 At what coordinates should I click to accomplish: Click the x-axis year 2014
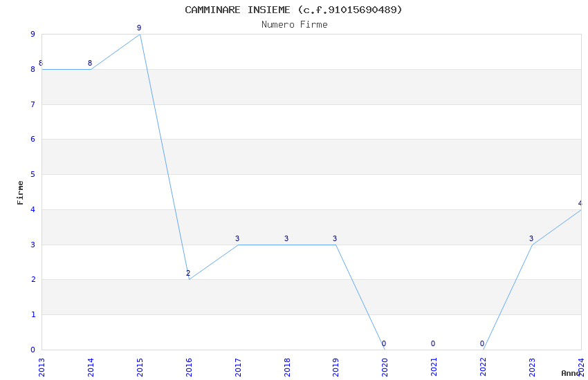click(x=91, y=368)
